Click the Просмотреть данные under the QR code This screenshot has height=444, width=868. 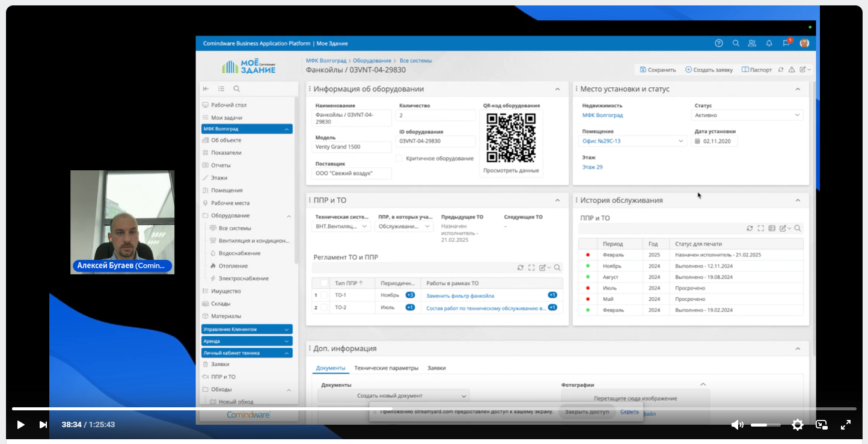pos(512,170)
